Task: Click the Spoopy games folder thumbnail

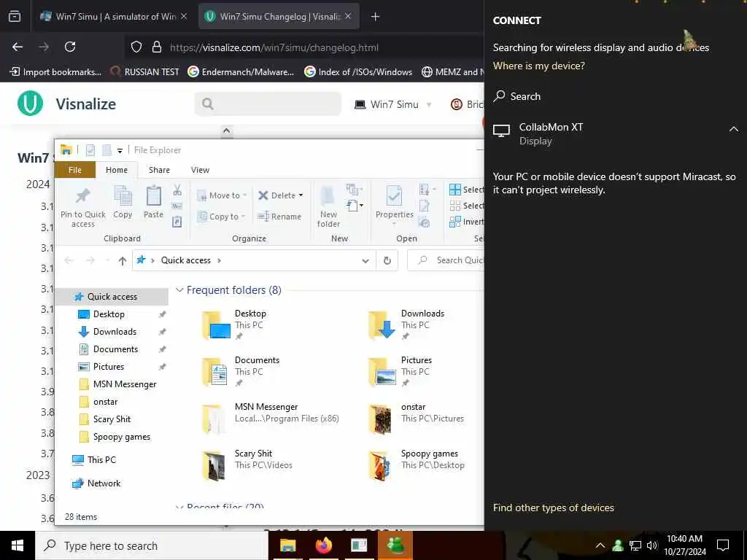Action: (380, 466)
